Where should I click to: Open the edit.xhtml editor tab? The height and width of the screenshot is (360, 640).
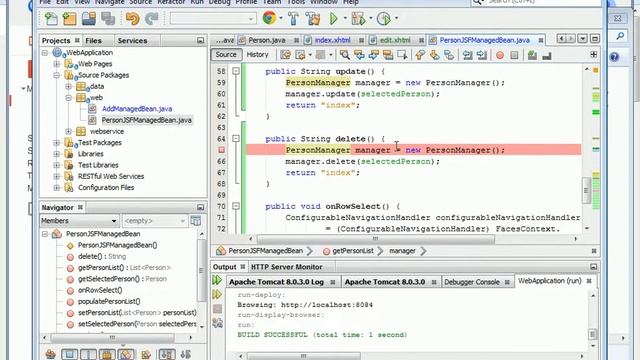395,40
